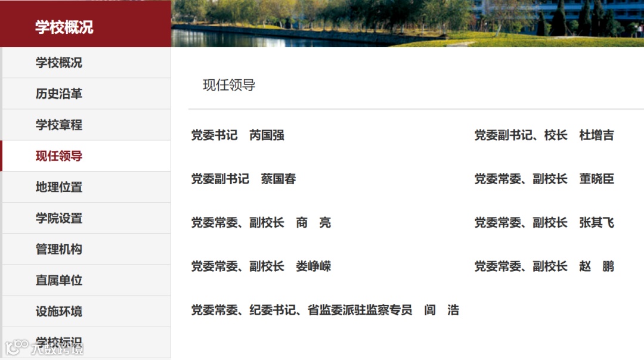Open the 管理机构 sidebar entry
Viewport: 644px width, 360px height.
click(x=86, y=249)
